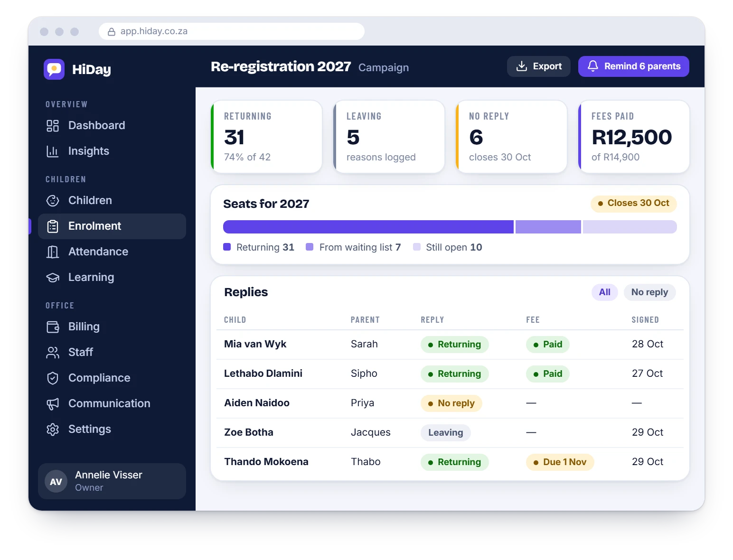Click the Attendance door icon

[x=53, y=252]
